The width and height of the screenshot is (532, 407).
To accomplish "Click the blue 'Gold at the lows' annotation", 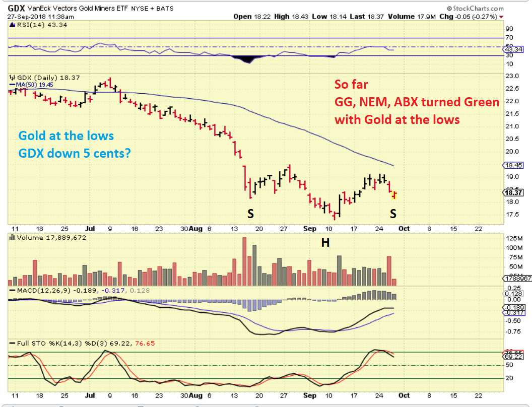I will 66,135.
